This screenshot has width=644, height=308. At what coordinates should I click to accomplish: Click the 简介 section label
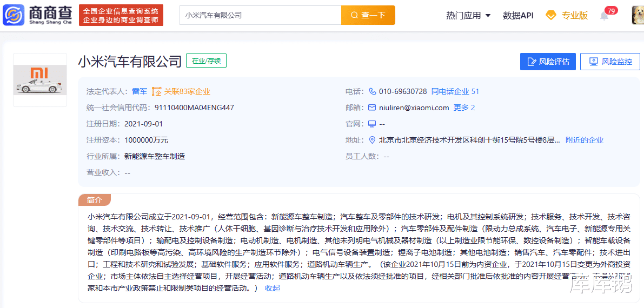[x=95, y=200]
